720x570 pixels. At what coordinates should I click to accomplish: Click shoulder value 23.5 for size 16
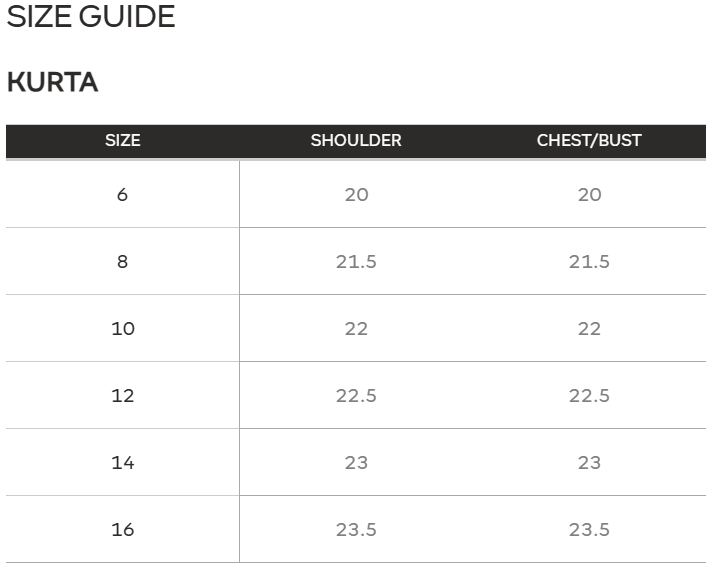click(356, 530)
